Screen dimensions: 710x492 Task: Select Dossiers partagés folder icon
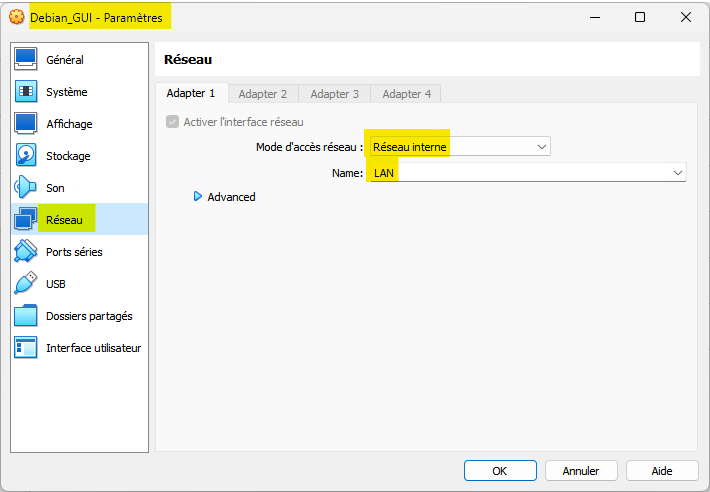point(26,316)
